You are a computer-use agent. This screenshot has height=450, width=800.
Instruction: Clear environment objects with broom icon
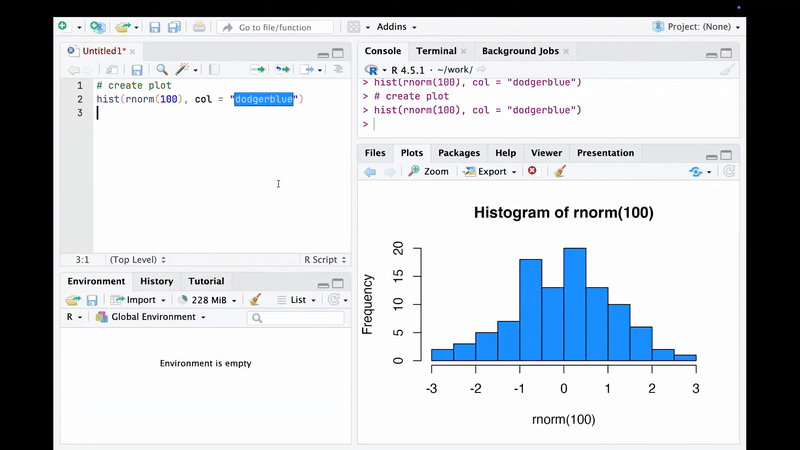255,300
